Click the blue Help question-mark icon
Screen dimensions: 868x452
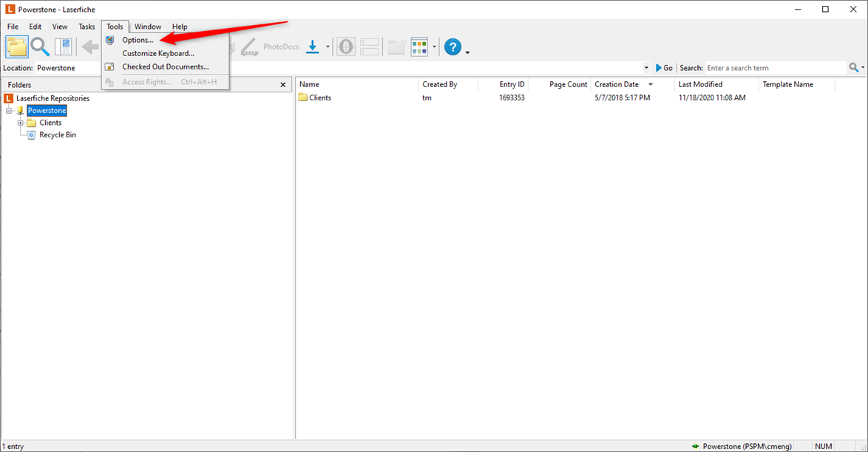pos(452,47)
